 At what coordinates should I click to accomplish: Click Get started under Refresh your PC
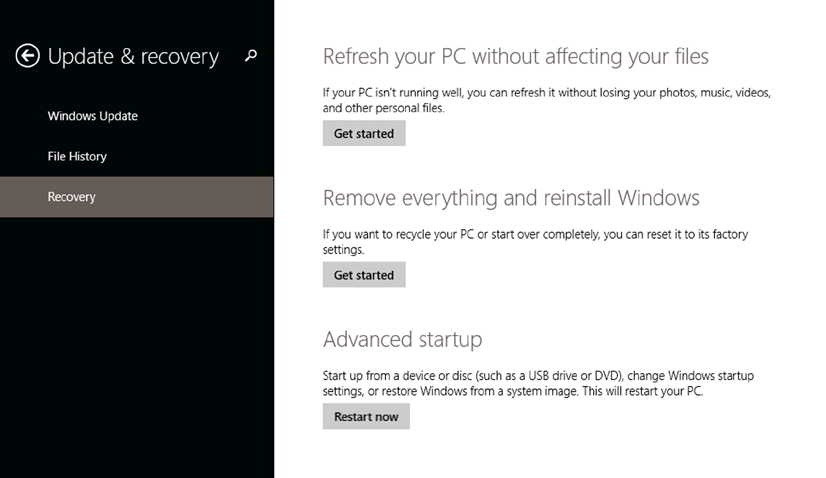tap(364, 134)
